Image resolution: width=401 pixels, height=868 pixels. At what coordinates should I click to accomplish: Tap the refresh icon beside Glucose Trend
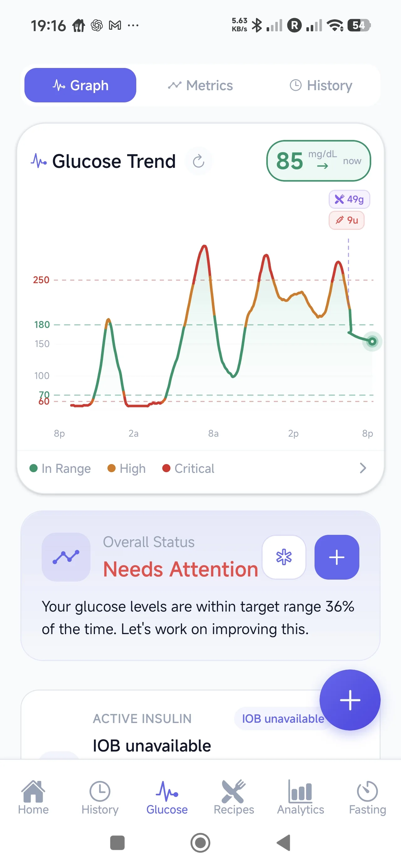tap(199, 161)
